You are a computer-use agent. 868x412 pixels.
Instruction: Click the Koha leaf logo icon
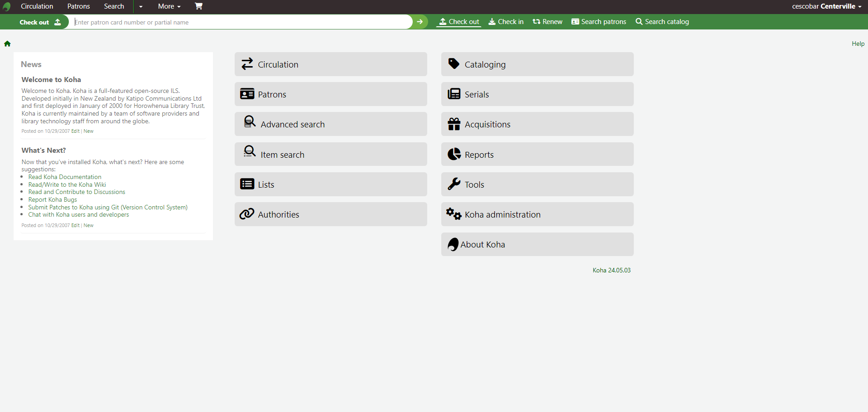[6, 6]
